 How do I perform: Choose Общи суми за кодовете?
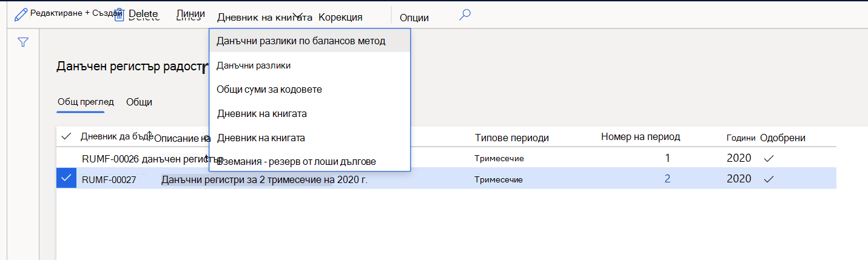pyautogui.click(x=310, y=89)
